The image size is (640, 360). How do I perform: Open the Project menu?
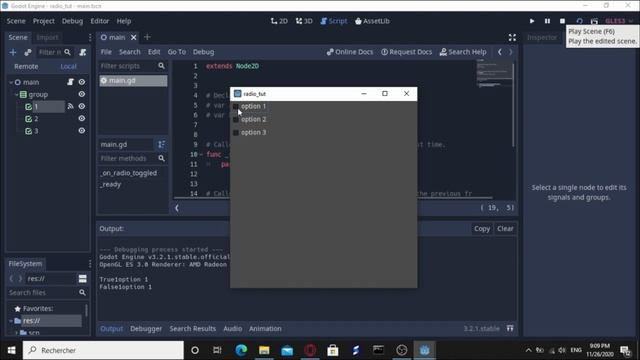[x=44, y=21]
